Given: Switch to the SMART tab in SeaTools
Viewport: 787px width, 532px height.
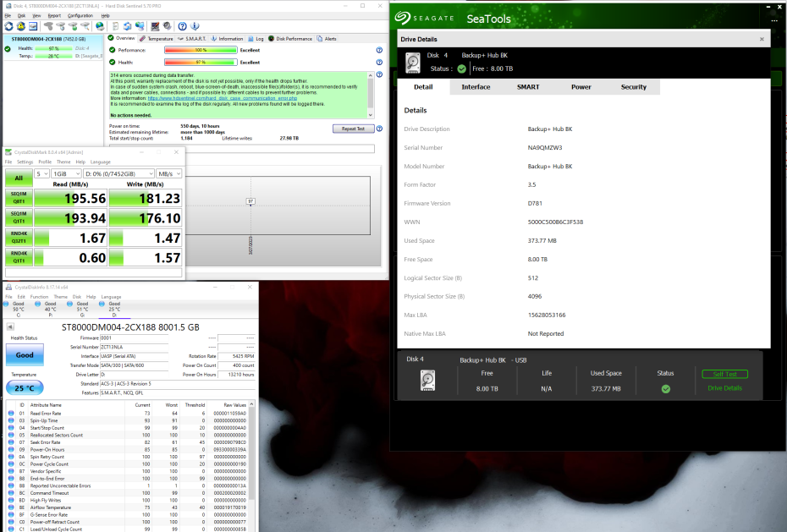Looking at the screenshot, I should (528, 87).
